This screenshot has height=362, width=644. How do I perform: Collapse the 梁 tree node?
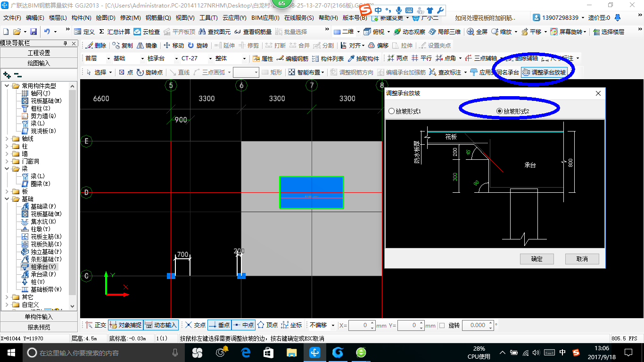point(7,168)
